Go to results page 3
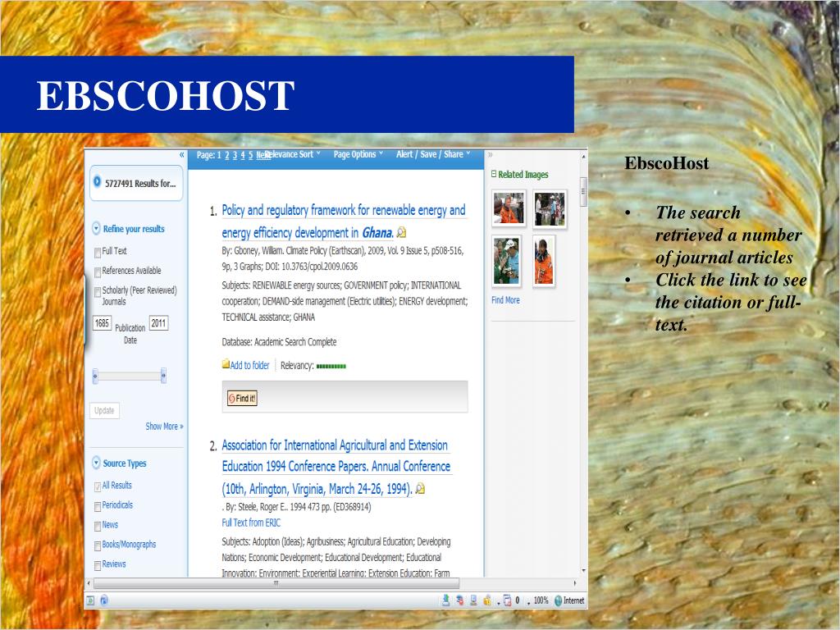 [x=235, y=155]
